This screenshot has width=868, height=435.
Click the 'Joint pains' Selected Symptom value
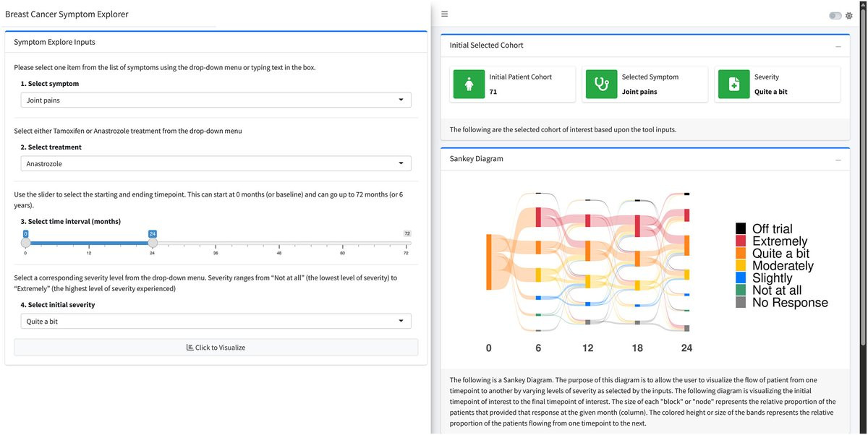(x=639, y=92)
